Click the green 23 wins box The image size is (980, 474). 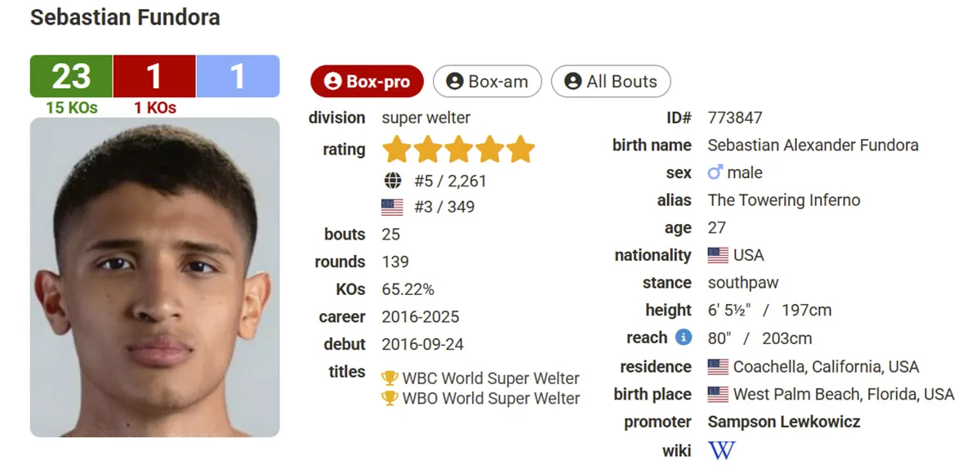click(x=71, y=76)
